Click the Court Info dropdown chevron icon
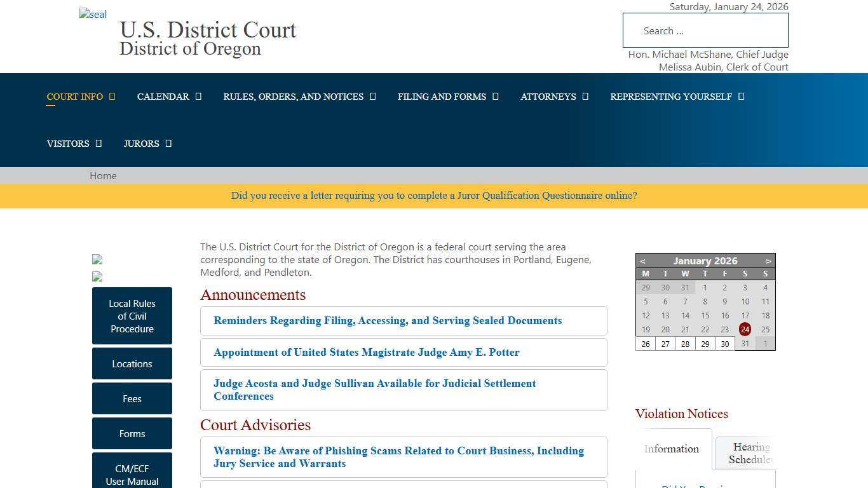Viewport: 868px width, 488px height. (112, 96)
